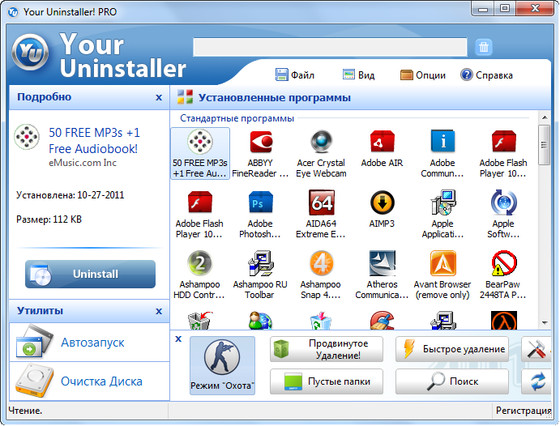The height and width of the screenshot is (426, 560).
Task: Open the tools icon beside Быстрое удаление
Action: point(536,349)
